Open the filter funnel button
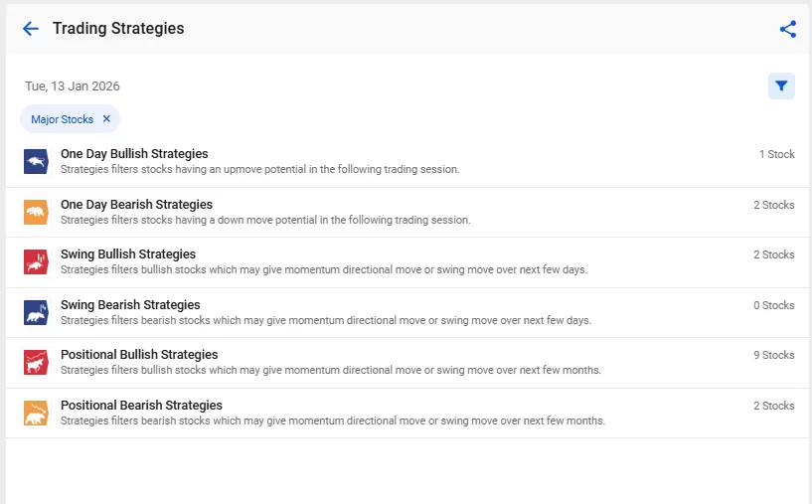 (x=781, y=85)
